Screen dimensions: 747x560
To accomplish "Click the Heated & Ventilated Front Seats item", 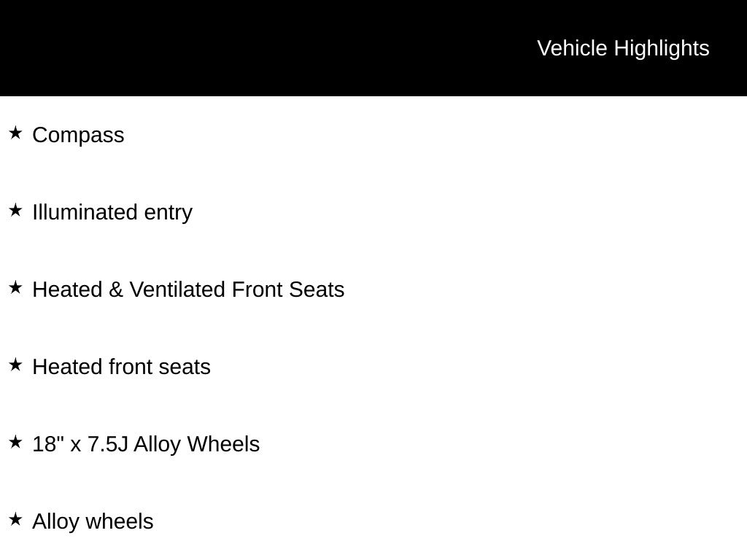I will [188, 289].
